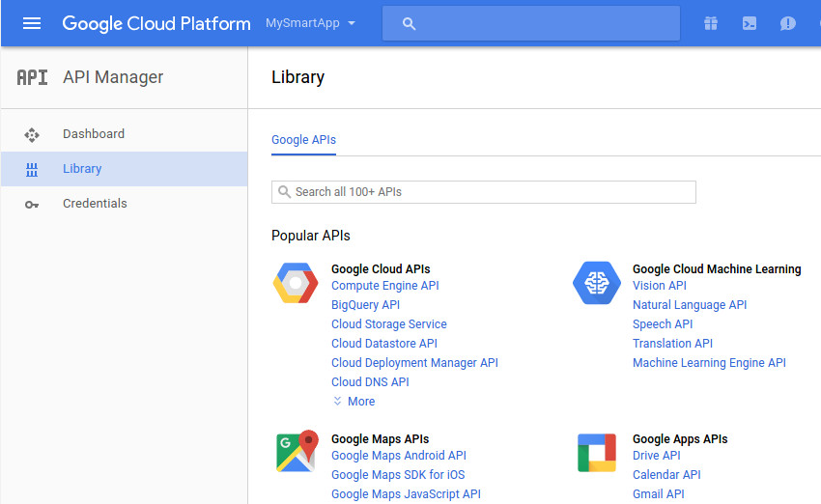The image size is (821, 504).
Task: Select Library in the sidebar
Action: click(124, 169)
